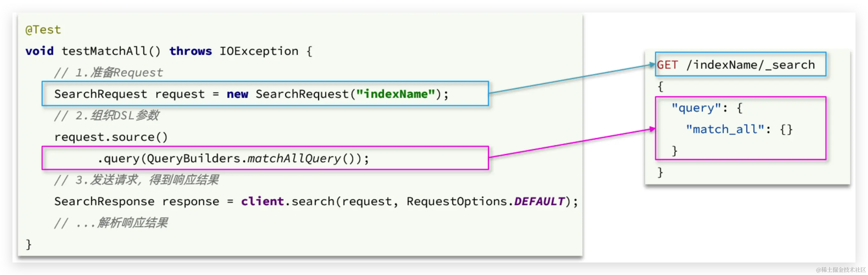
Task: Click the testMatchAll() method name
Action: point(111,51)
